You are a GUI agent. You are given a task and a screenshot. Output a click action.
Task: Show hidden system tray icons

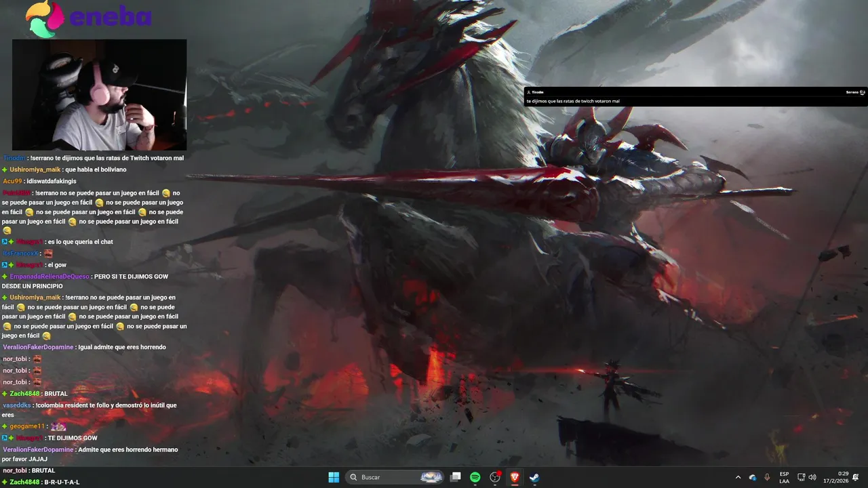point(738,477)
